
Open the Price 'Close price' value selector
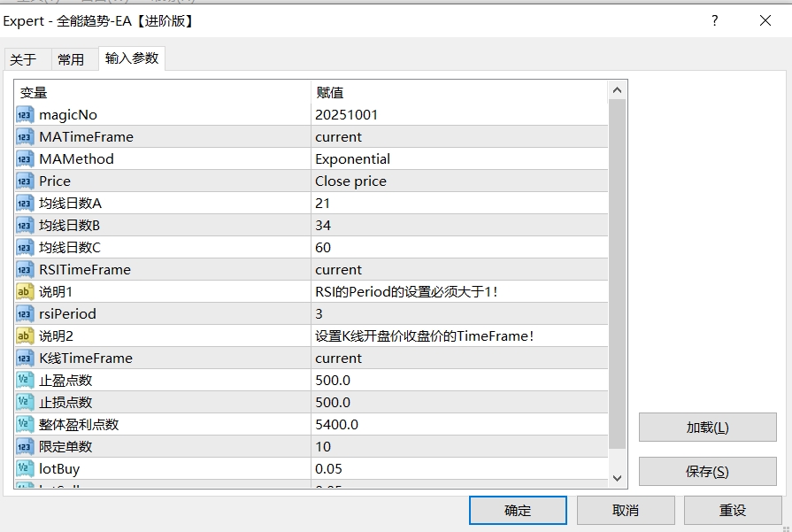(460, 181)
